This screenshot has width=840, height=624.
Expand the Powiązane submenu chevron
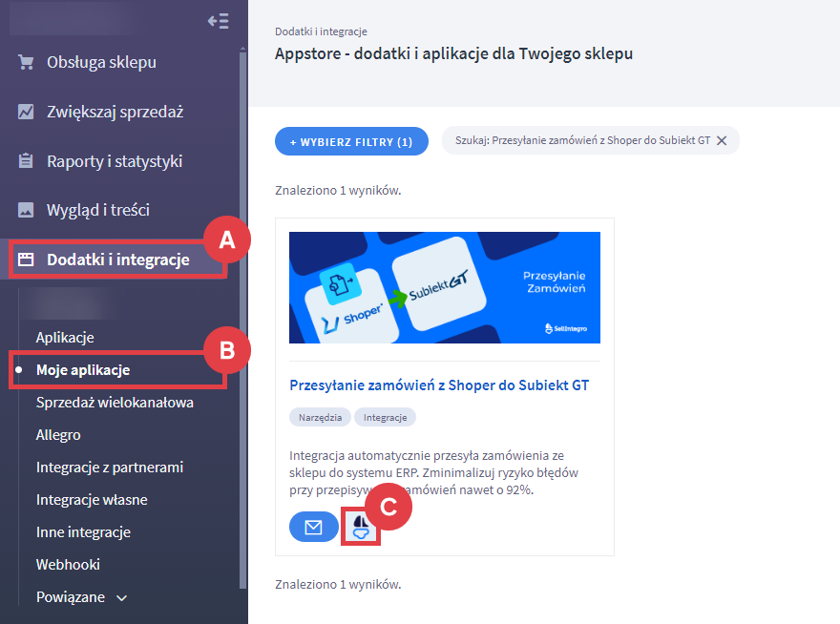click(121, 597)
